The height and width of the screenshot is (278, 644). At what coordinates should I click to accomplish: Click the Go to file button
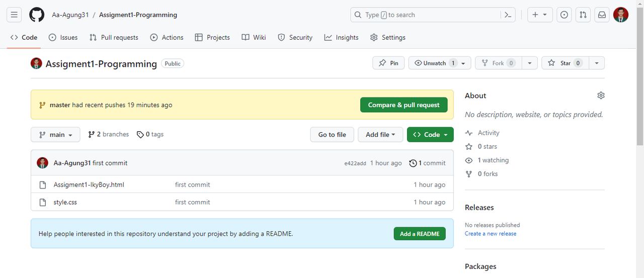pos(332,134)
